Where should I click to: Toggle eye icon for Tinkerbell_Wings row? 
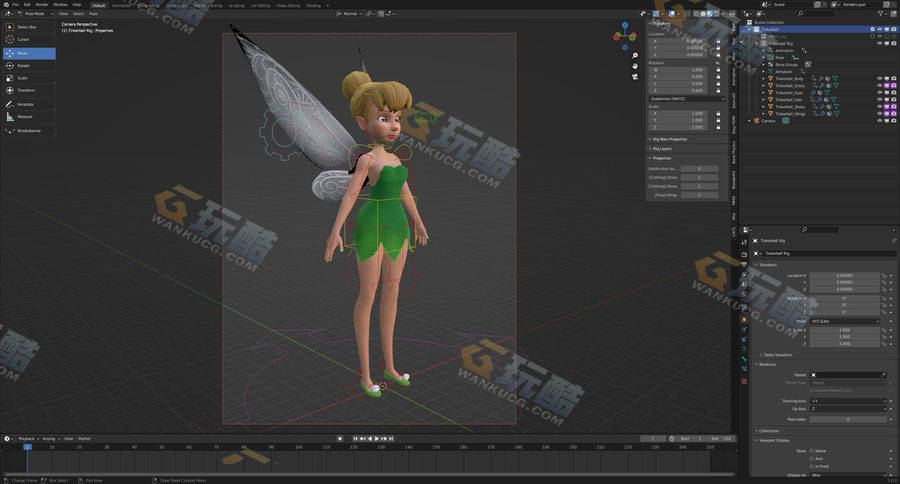click(x=879, y=114)
